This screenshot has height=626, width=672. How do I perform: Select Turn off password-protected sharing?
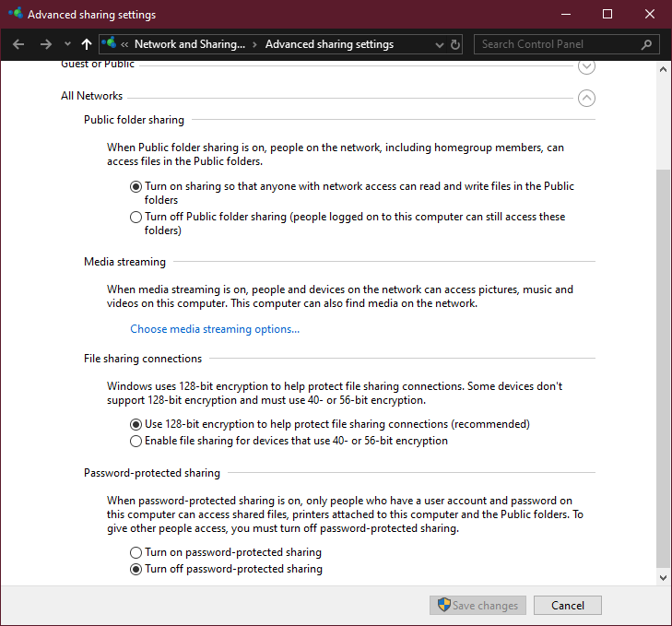136,570
